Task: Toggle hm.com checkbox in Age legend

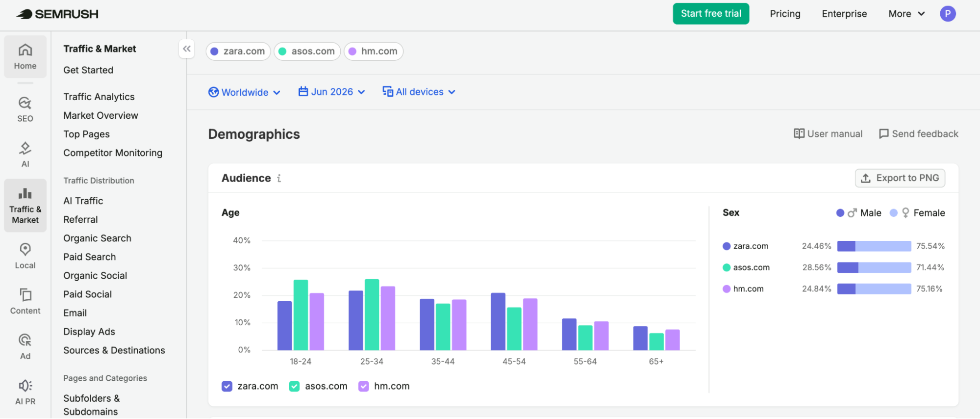Action: pos(364,386)
